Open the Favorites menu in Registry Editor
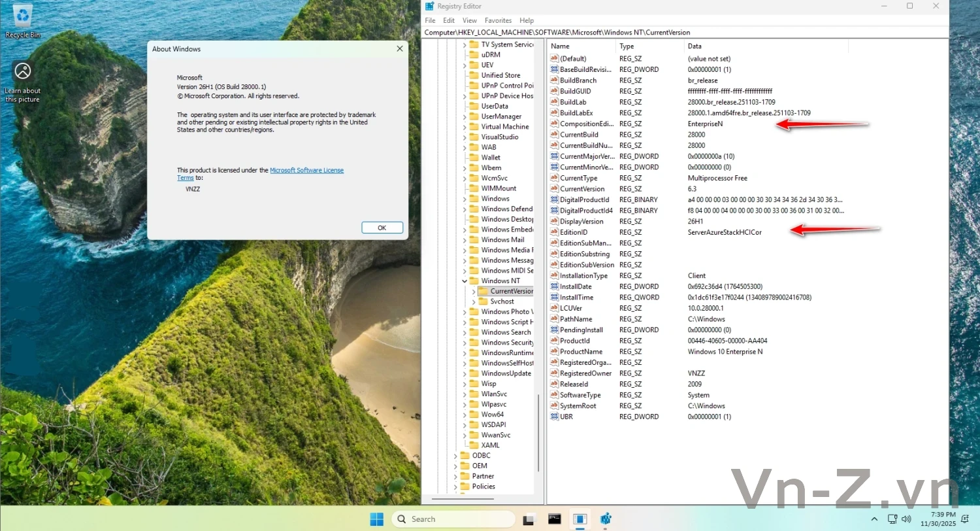Image resolution: width=980 pixels, height=531 pixels. coord(498,20)
